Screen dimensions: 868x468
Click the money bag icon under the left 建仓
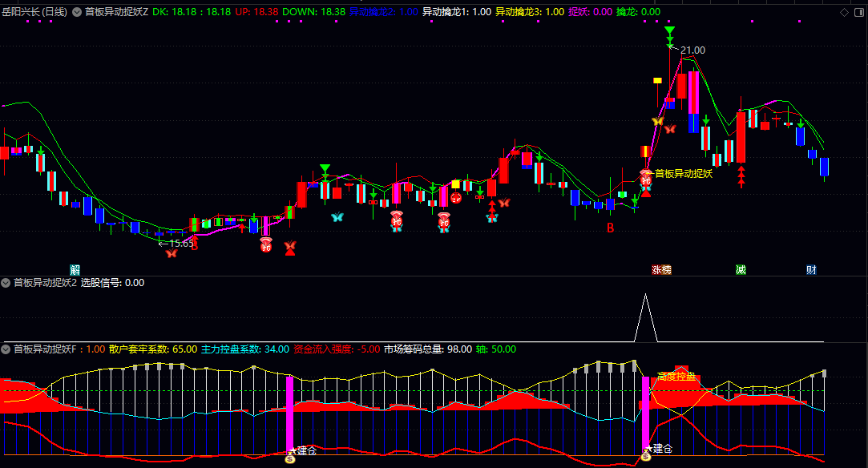(290, 458)
